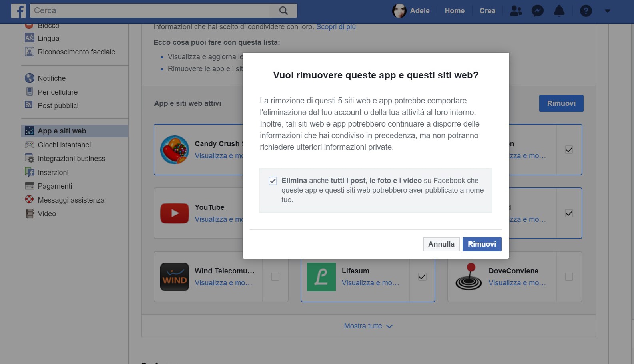
Task: Click the Messaggi assistenza lifebuoy icon
Action: pyautogui.click(x=29, y=199)
